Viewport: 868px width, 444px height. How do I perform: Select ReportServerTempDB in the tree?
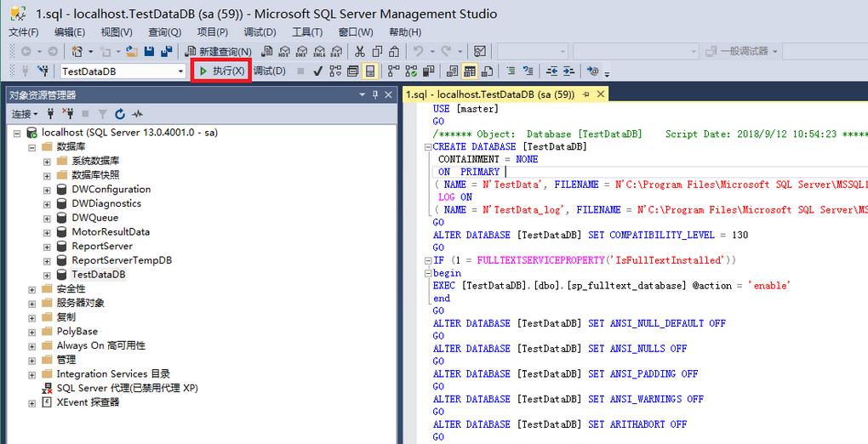click(122, 260)
